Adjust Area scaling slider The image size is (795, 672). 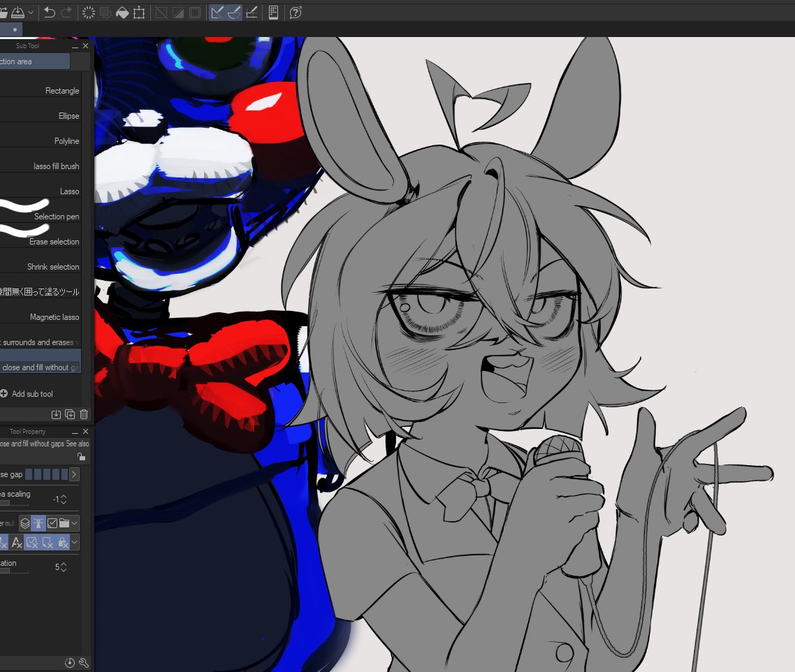click(14, 503)
